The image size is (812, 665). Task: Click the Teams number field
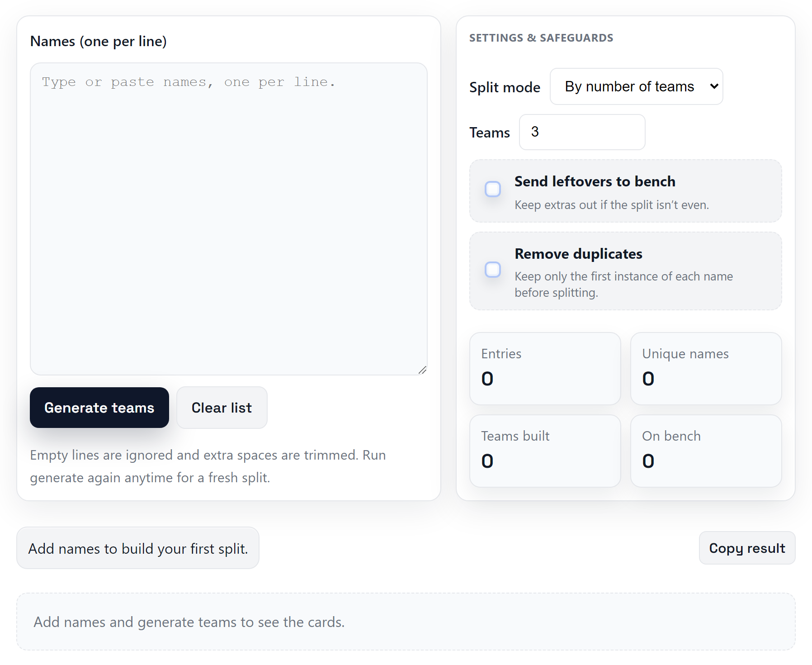coord(582,132)
